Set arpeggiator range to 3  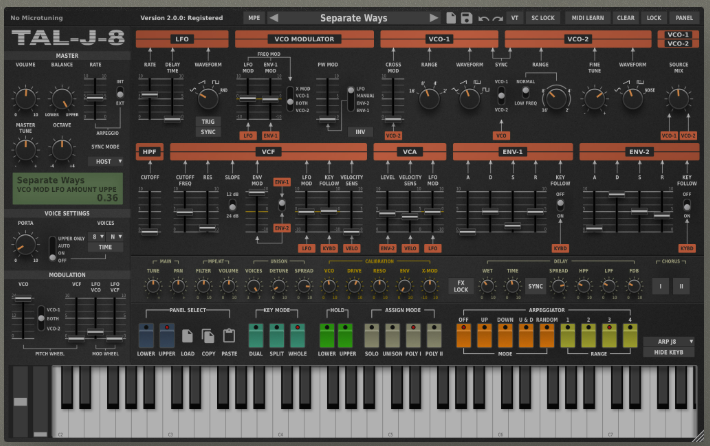(x=609, y=336)
